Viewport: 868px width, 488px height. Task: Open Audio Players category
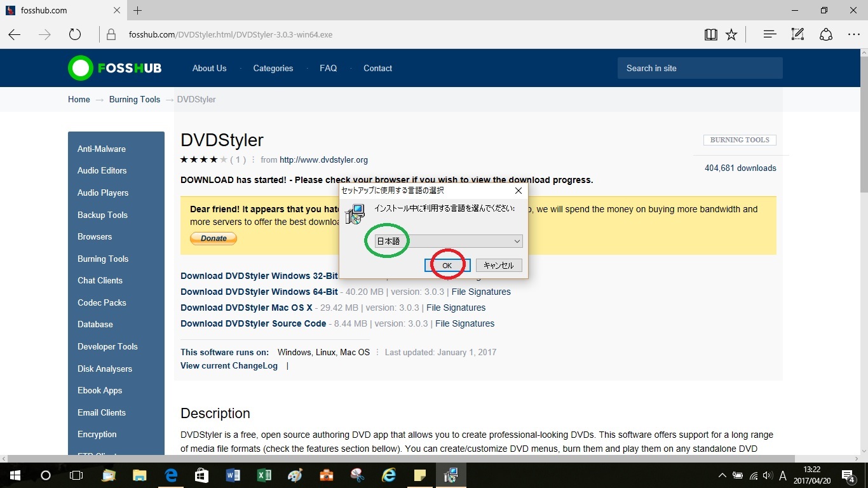coord(103,193)
